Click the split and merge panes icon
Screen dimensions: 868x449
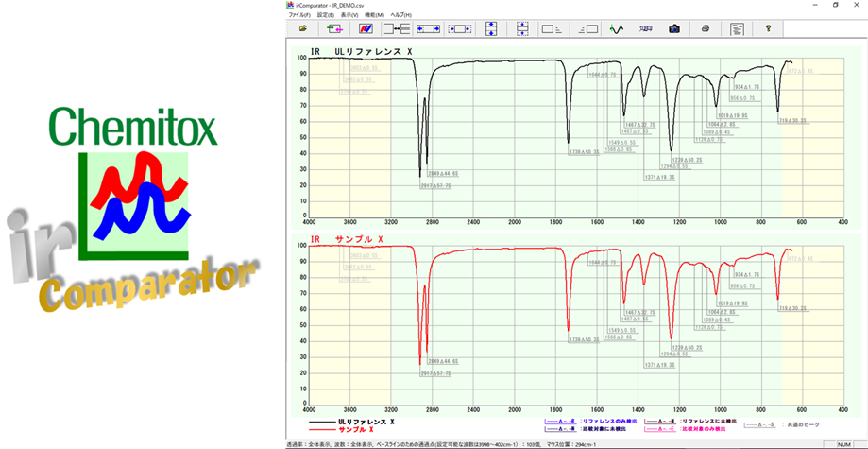(398, 28)
